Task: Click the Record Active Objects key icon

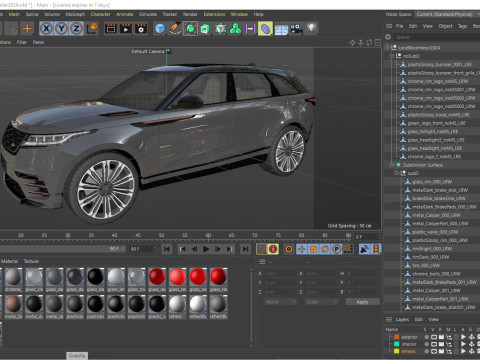Action: coord(262,249)
